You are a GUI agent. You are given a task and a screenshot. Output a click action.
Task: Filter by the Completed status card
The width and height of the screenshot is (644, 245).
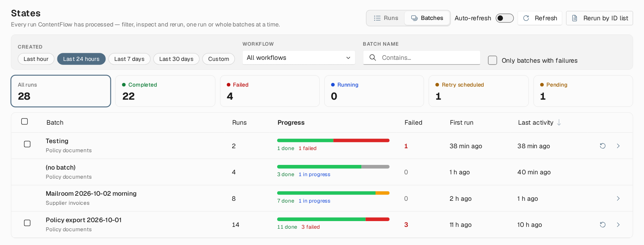[x=165, y=91]
